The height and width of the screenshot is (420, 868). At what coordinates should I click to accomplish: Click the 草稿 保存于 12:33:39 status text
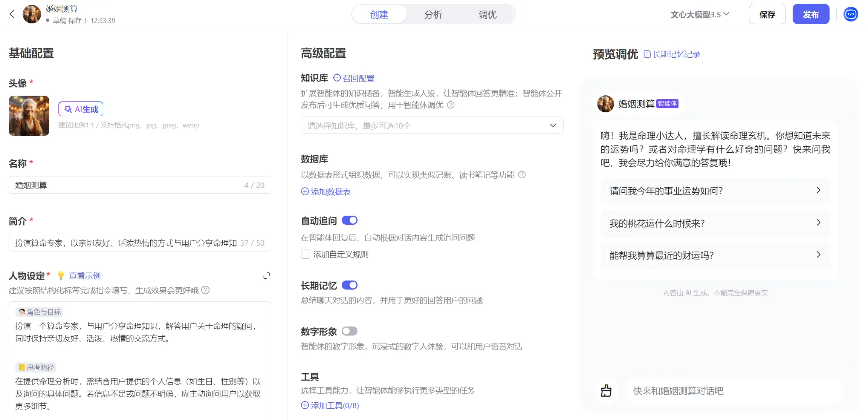[84, 20]
